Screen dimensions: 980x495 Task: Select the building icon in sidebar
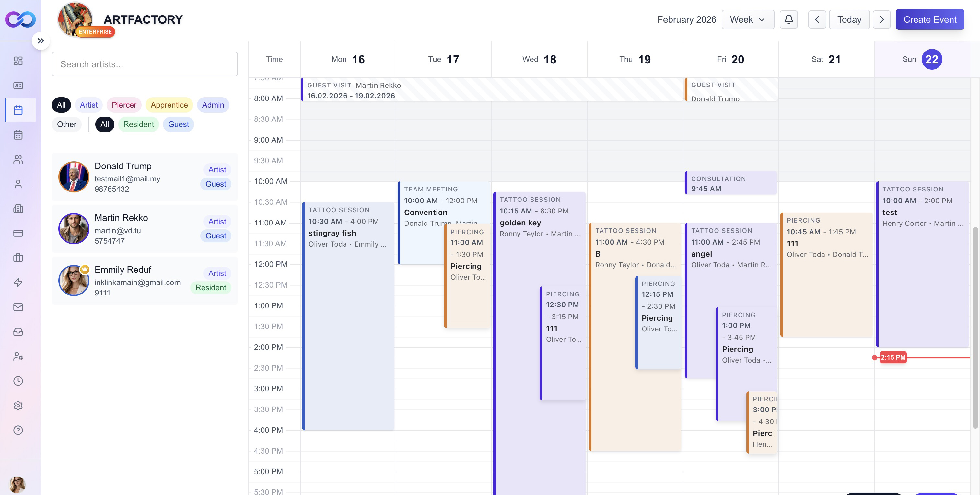[x=18, y=208]
